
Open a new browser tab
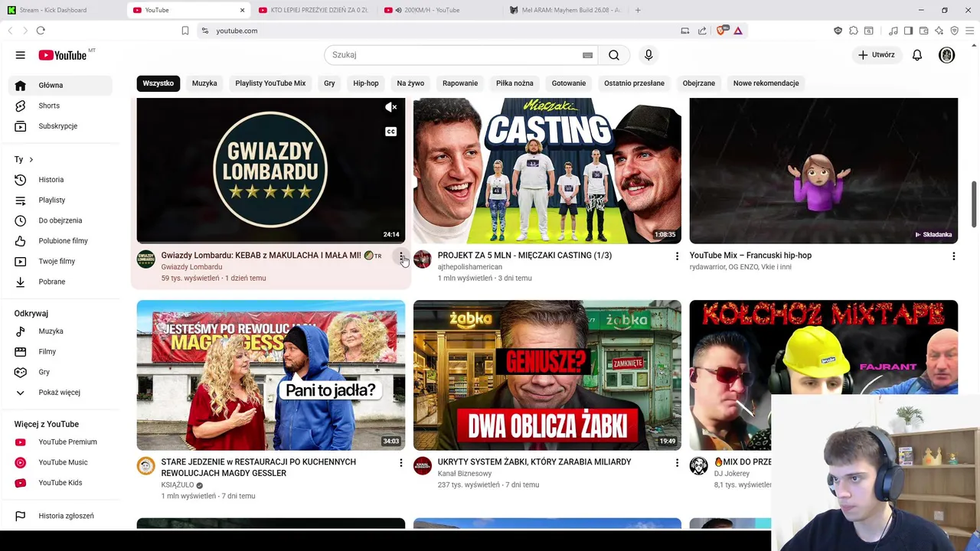(x=638, y=10)
